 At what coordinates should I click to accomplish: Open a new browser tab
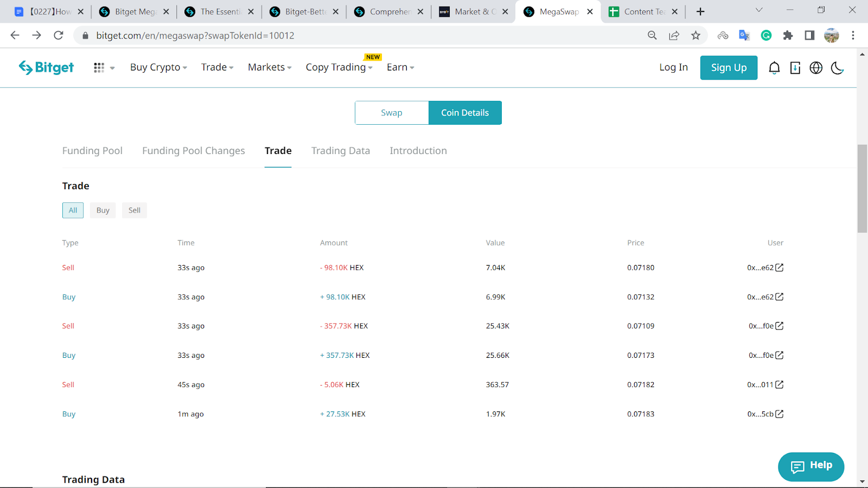(x=700, y=11)
